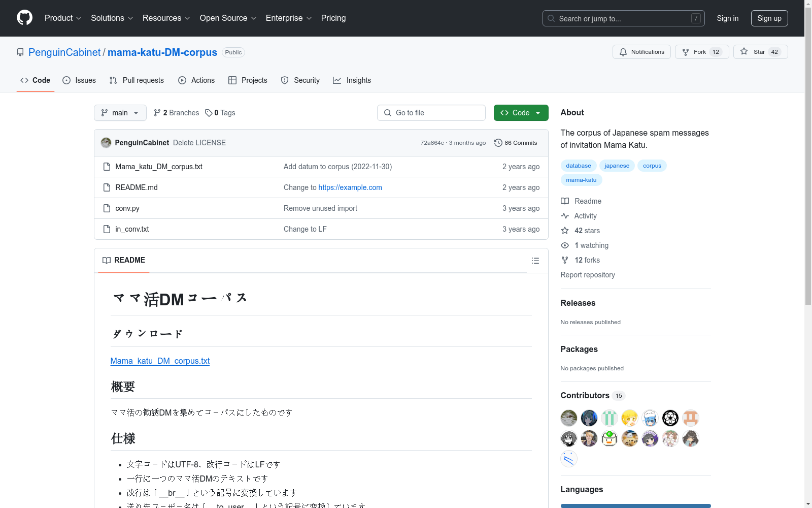
Task: Expand the Resources menu
Action: click(x=166, y=18)
